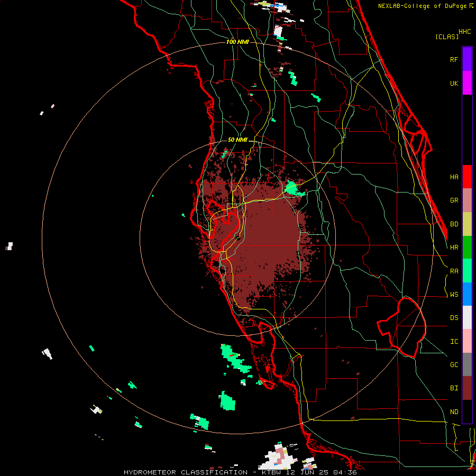Click the "50 NMI" range ring label
The image size is (476, 476).
[237, 140]
